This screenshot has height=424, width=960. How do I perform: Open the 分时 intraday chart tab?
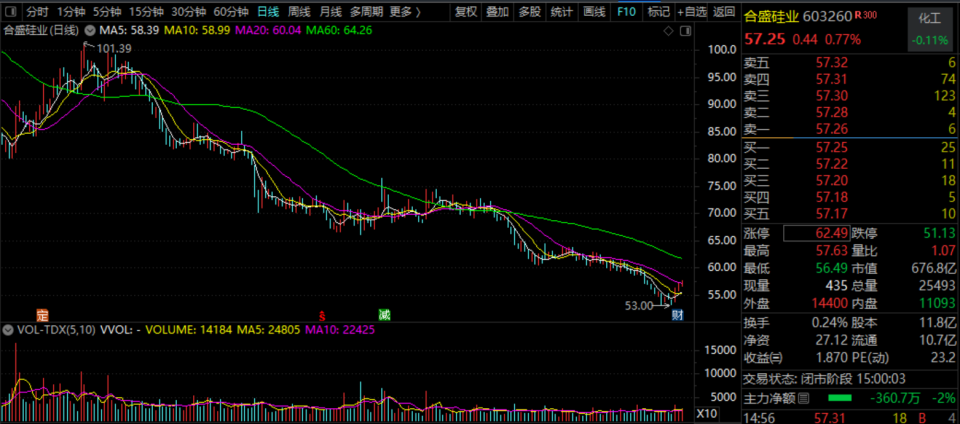click(37, 11)
